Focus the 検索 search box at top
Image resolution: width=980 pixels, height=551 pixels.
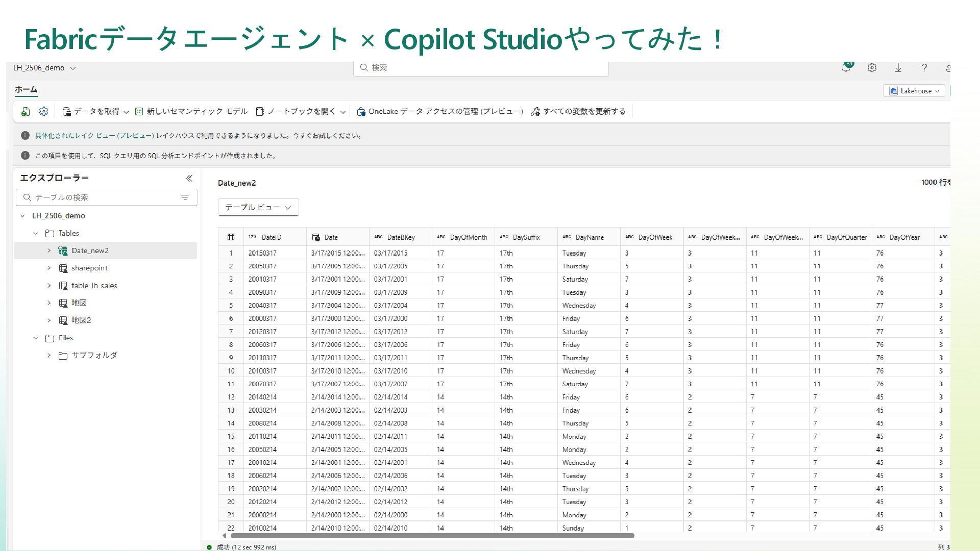pos(481,68)
